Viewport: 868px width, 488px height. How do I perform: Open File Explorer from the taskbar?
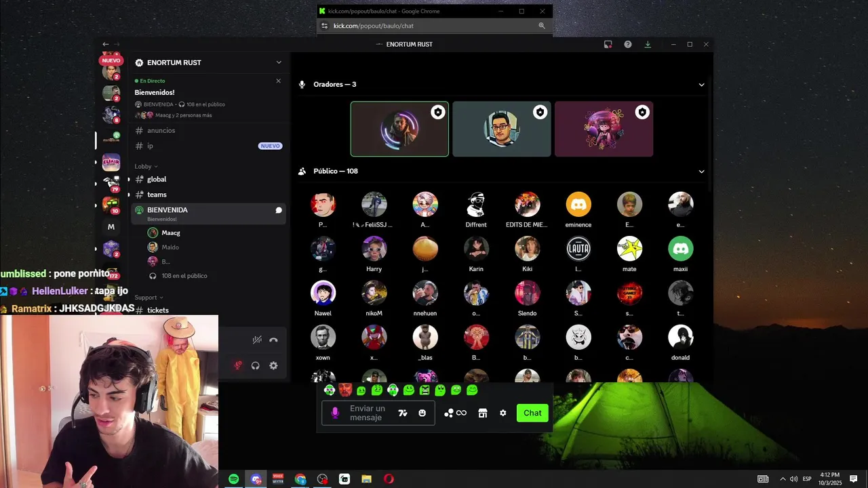[x=366, y=479]
